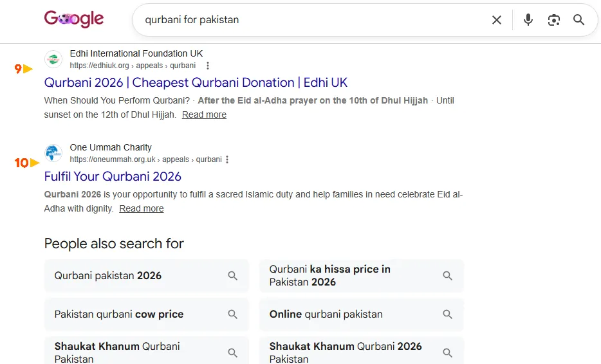Select related search Qurbani ka hissa price

(x=362, y=275)
